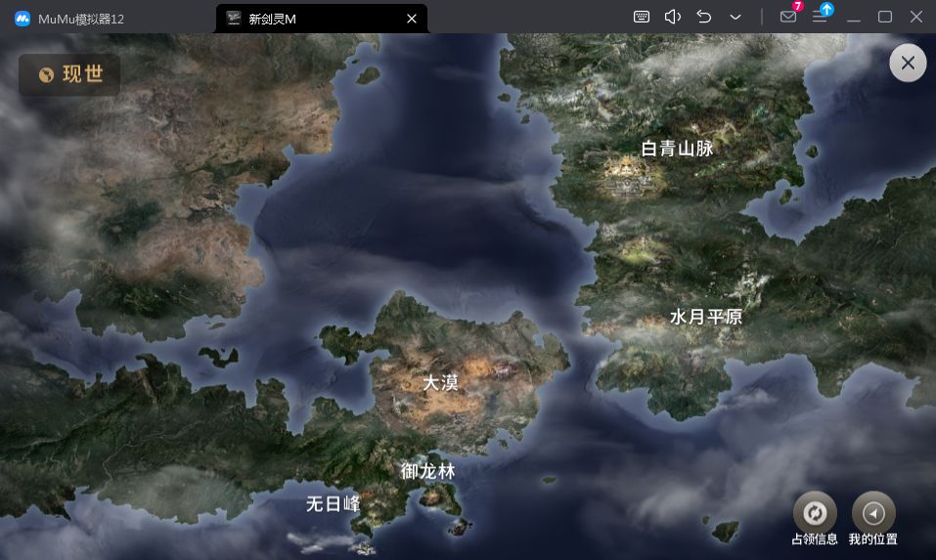Close the 新剑灵M tab

412,18
